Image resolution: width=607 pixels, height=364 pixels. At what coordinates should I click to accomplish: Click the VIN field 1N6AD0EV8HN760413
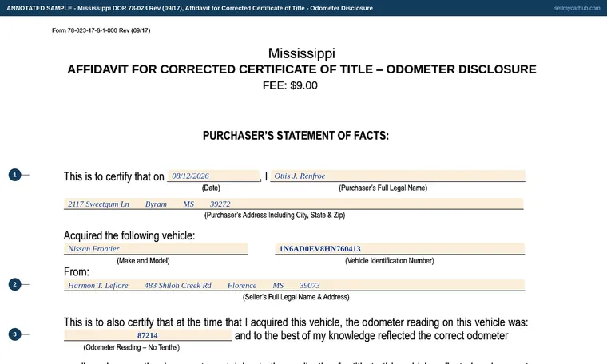click(400, 249)
